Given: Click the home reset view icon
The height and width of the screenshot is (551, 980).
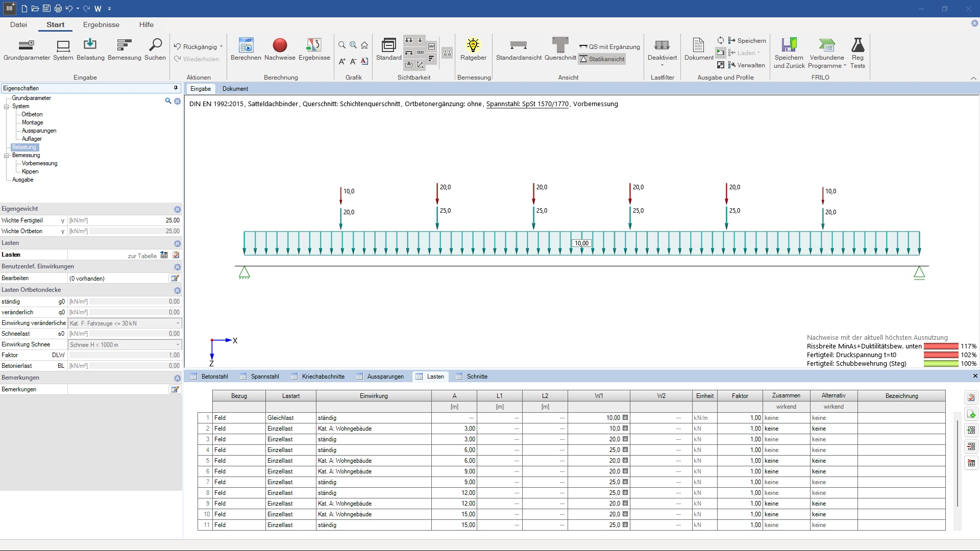Looking at the screenshot, I should click(x=364, y=45).
